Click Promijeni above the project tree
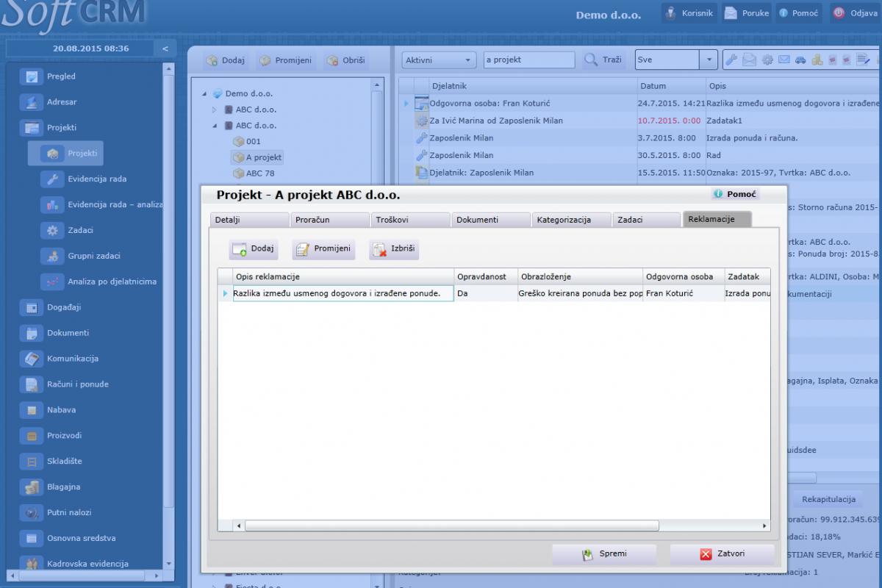Image resolution: width=882 pixels, height=588 pixels. pos(285,60)
